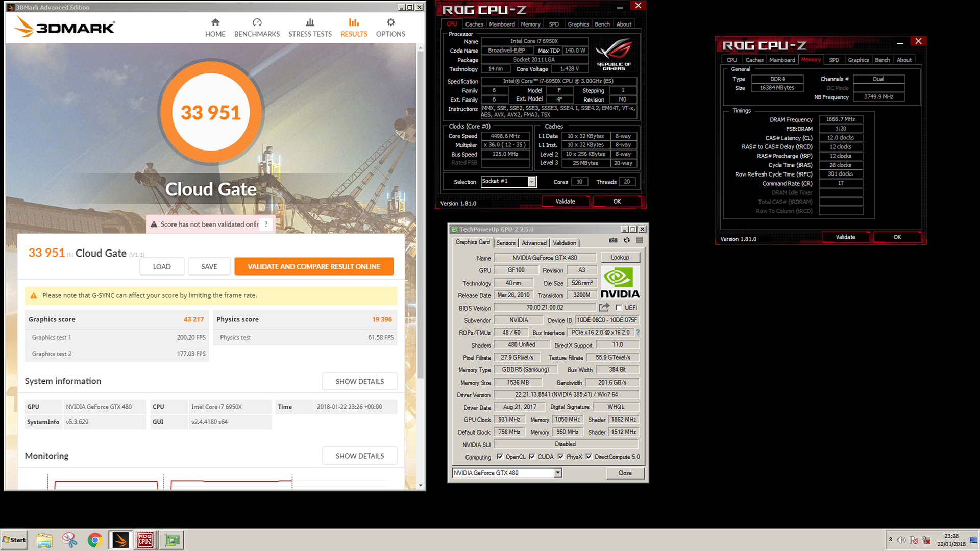Click the Lookup button in GPU-Z

[x=620, y=257]
